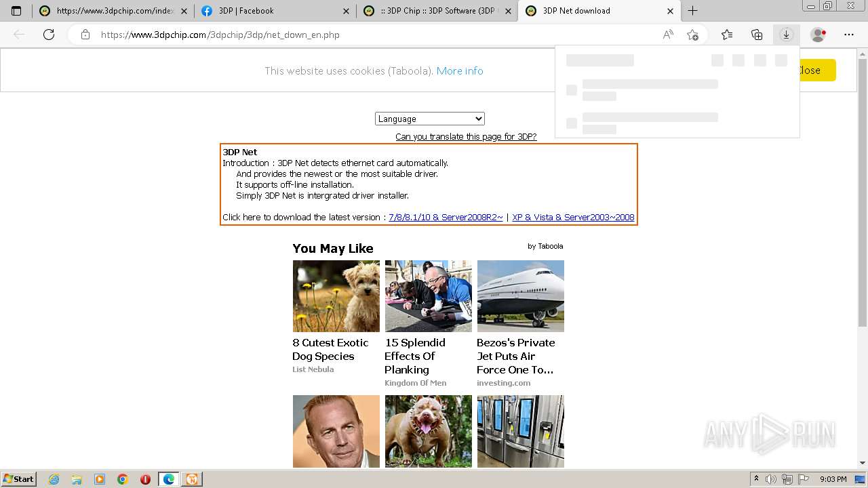The image size is (868, 488).
Task: Close the 3DP Net download tab
Action: (671, 11)
